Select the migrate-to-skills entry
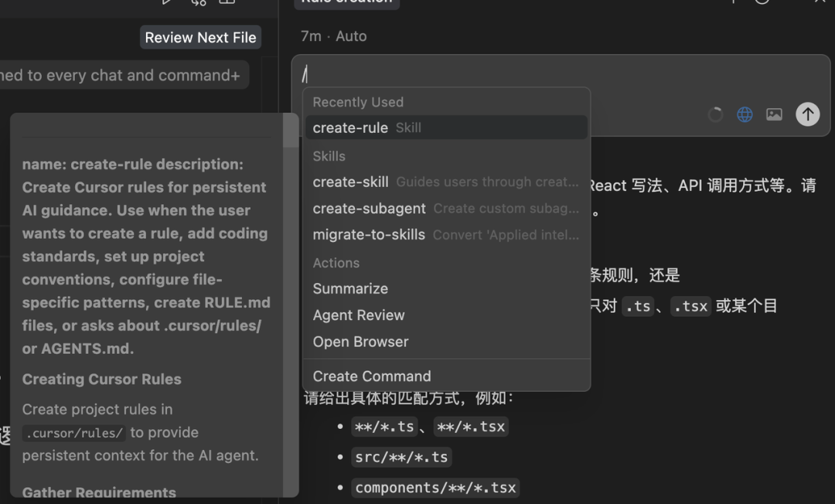Image resolution: width=835 pixels, height=504 pixels. click(446, 235)
